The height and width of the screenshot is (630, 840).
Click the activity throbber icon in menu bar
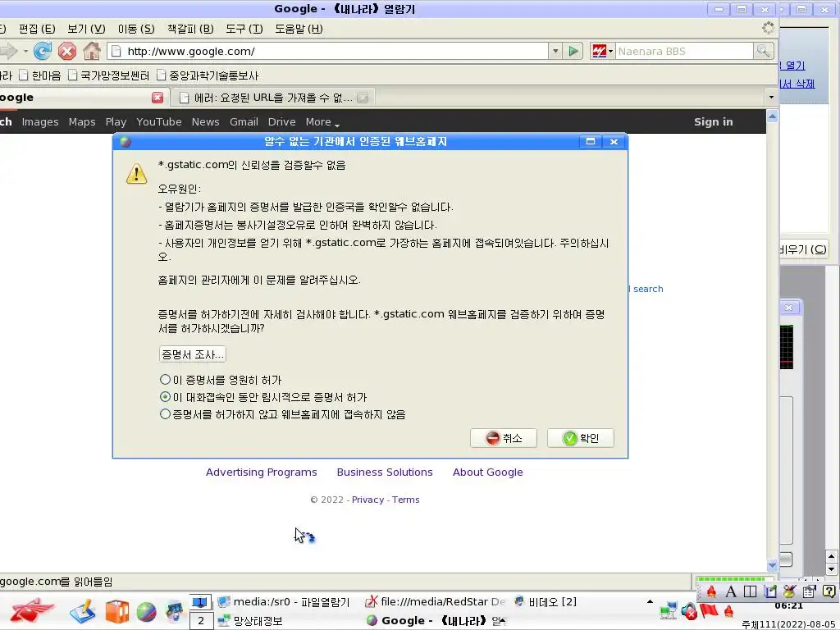tap(768, 28)
